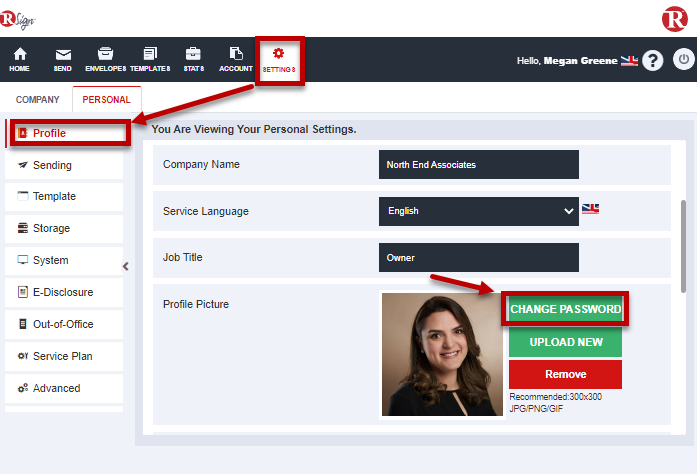Screen dimensions: 697x474
Task: Click the help question mark icon
Action: pos(653,60)
